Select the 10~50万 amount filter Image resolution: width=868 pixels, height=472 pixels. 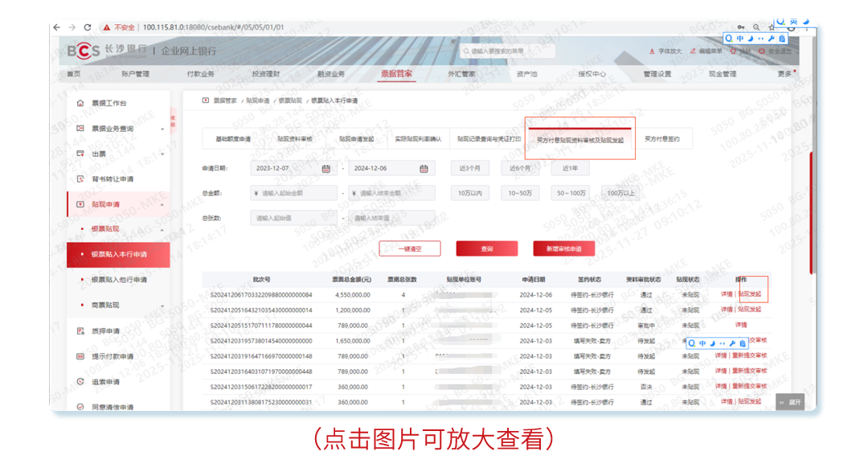(520, 193)
